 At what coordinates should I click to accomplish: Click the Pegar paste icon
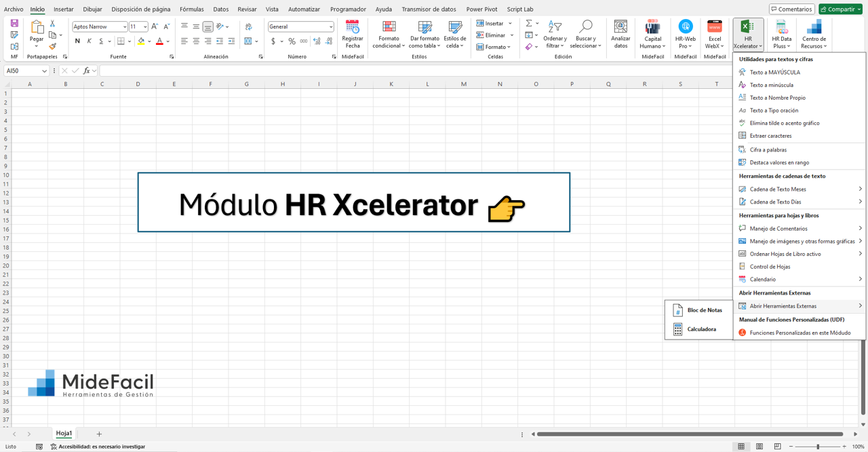click(37, 26)
